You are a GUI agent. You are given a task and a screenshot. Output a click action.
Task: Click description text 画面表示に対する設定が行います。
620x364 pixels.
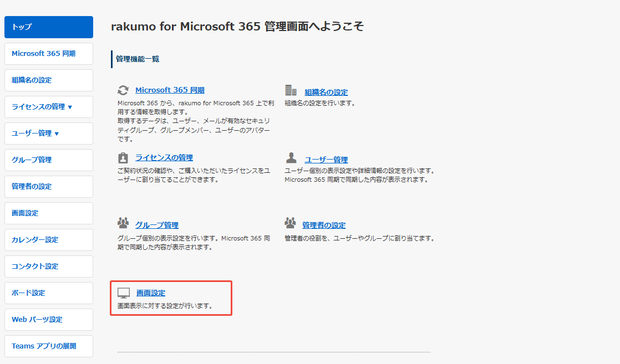[x=166, y=306]
